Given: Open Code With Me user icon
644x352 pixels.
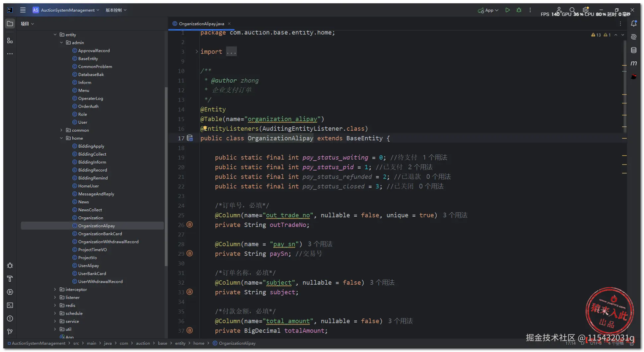Looking at the screenshot, I should point(559,10).
